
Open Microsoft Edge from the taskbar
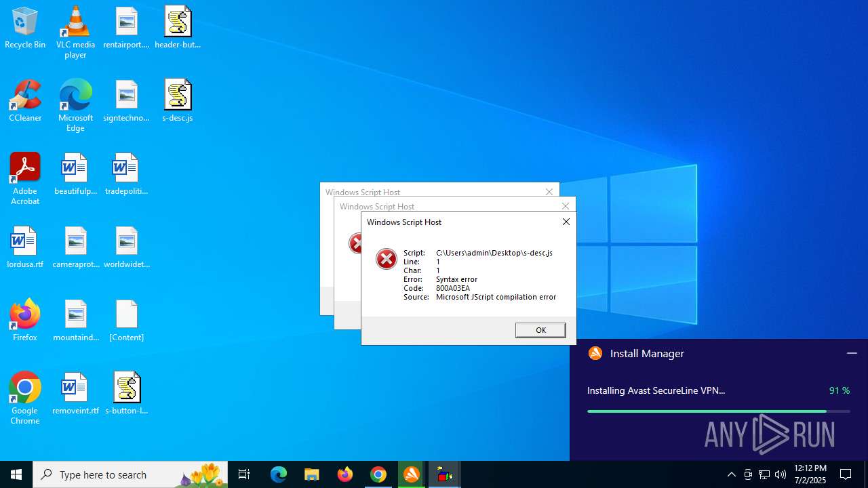(x=279, y=474)
